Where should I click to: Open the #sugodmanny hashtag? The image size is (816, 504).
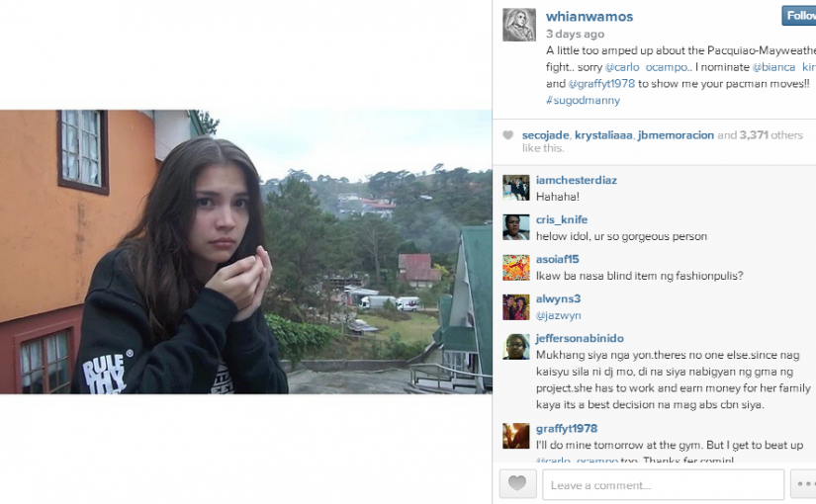click(x=583, y=101)
